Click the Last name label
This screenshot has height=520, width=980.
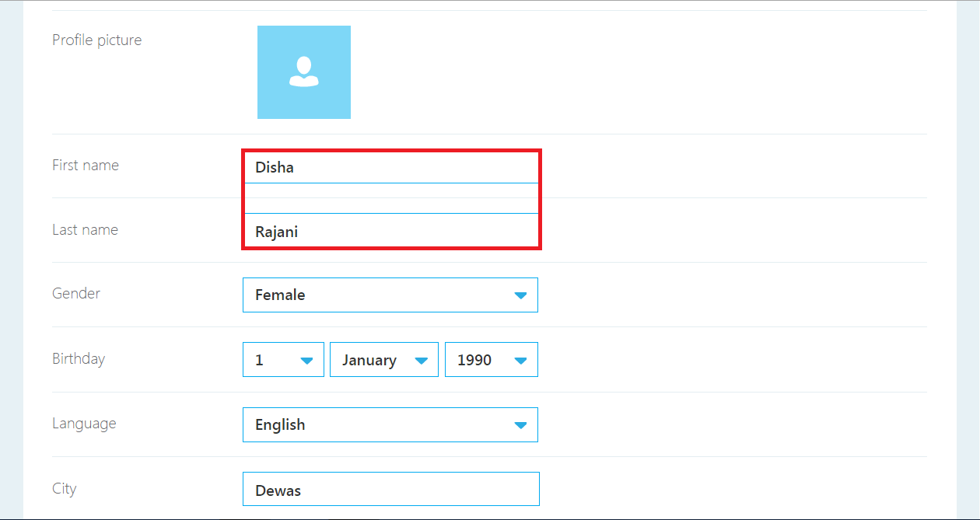86,229
